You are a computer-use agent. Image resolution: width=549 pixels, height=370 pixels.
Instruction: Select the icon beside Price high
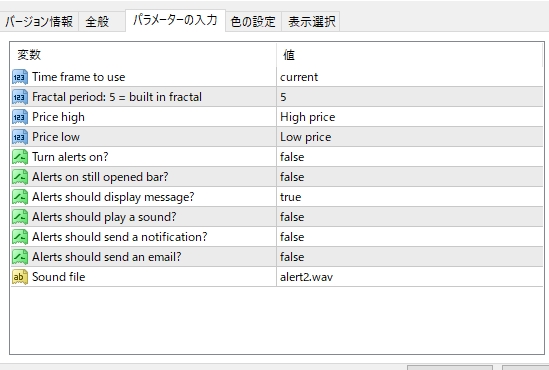[20, 117]
